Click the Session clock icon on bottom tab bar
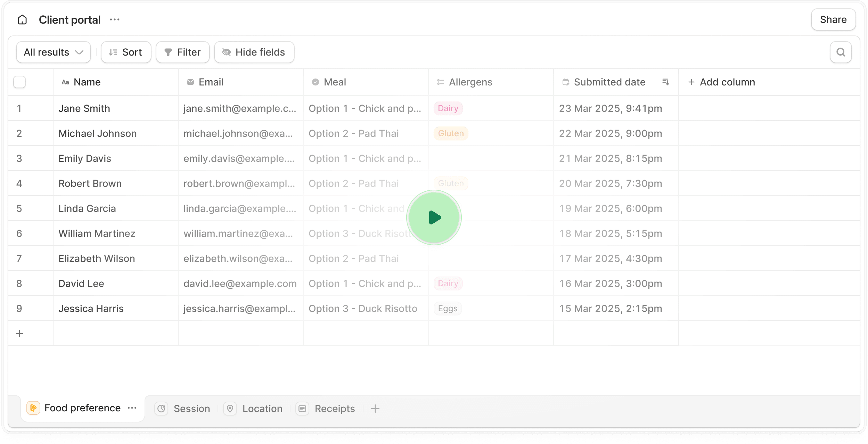This screenshot has height=444, width=868. pos(162,408)
